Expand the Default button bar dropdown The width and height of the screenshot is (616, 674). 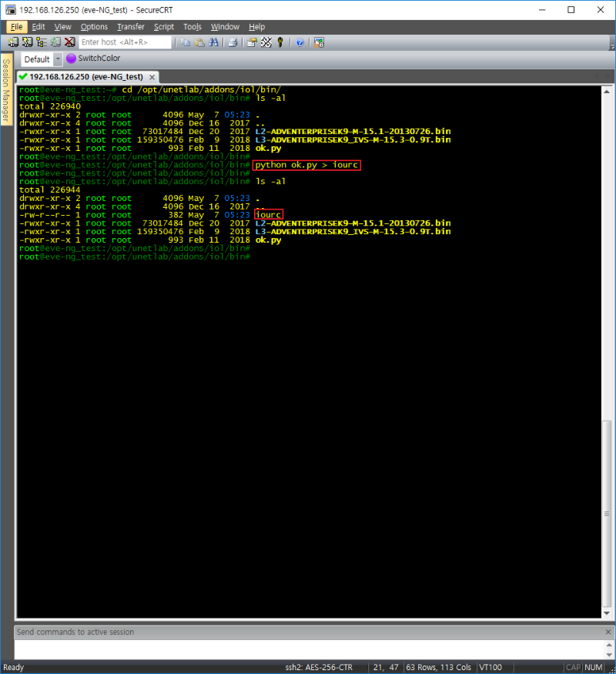point(58,59)
